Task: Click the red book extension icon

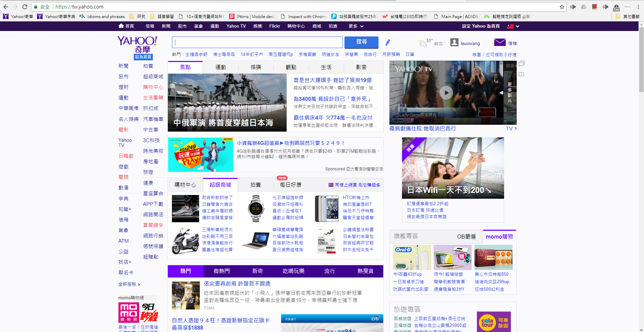Action: [x=595, y=7]
